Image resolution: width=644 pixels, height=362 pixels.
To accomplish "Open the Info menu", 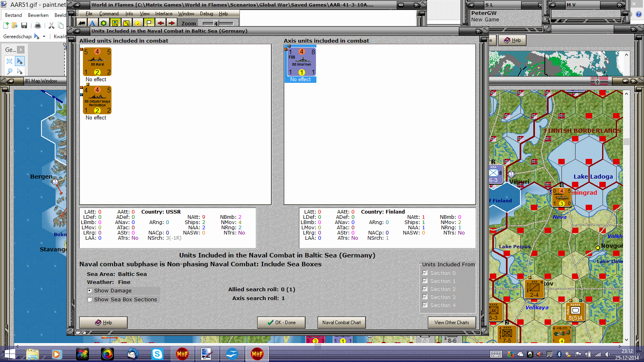I will [129, 14].
